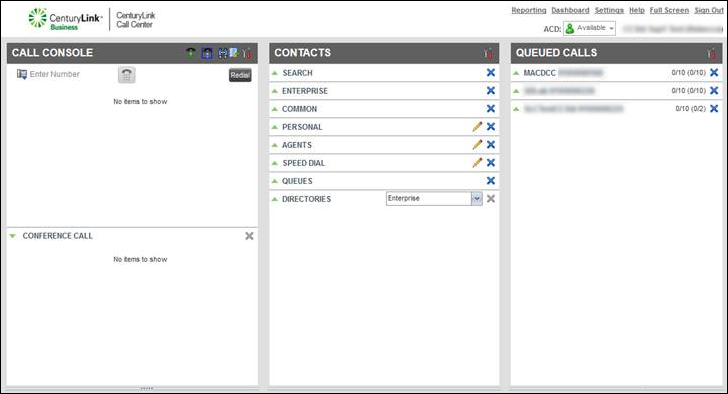The width and height of the screenshot is (728, 394).
Task: Edit the AGENTS list with the pencil icon
Action: point(477,144)
